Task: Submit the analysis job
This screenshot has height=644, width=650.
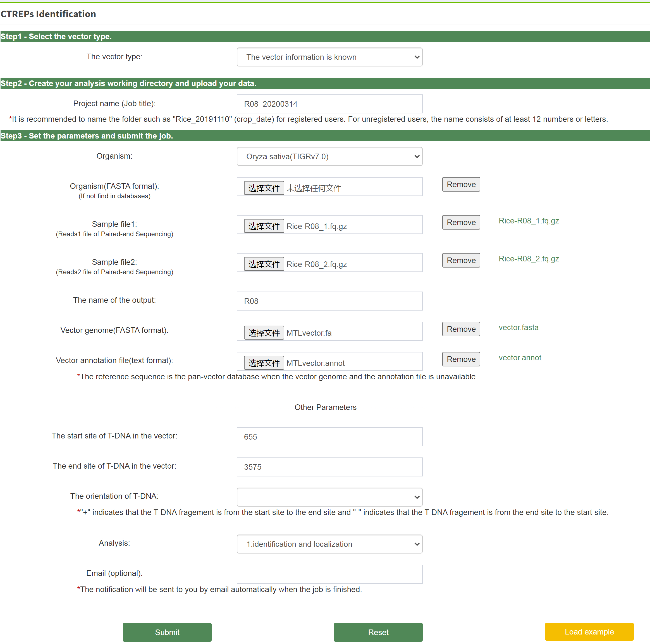Action: tap(167, 632)
